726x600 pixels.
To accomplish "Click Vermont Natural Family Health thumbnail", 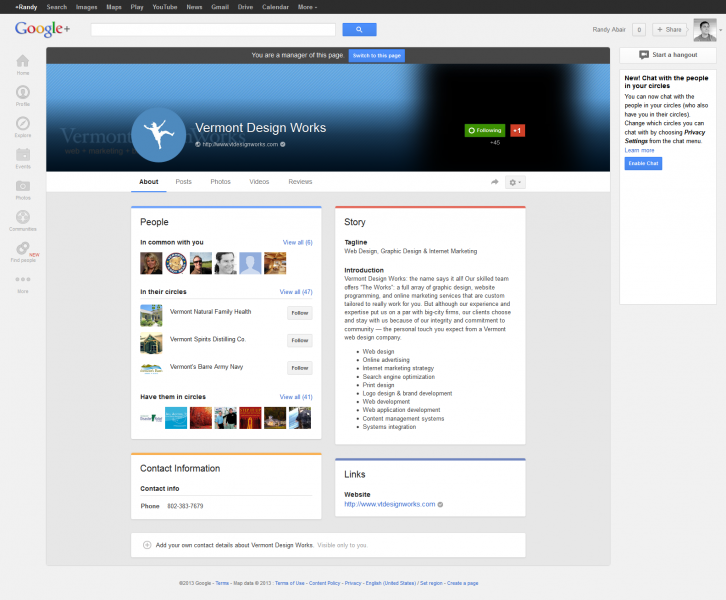I will tap(151, 316).
